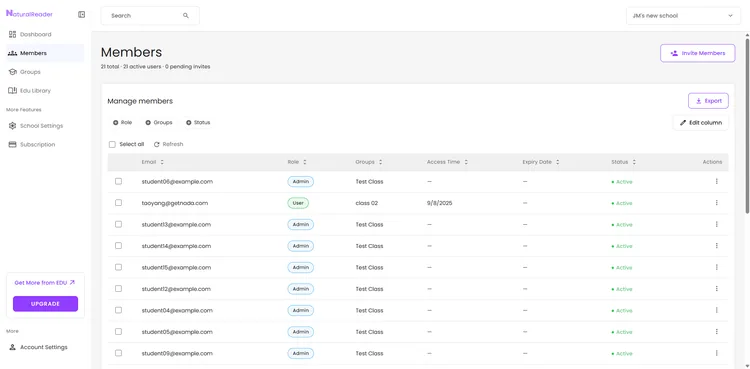Select Members in the sidebar
Screen dimensions: 750x369
(x=45, y=53)
